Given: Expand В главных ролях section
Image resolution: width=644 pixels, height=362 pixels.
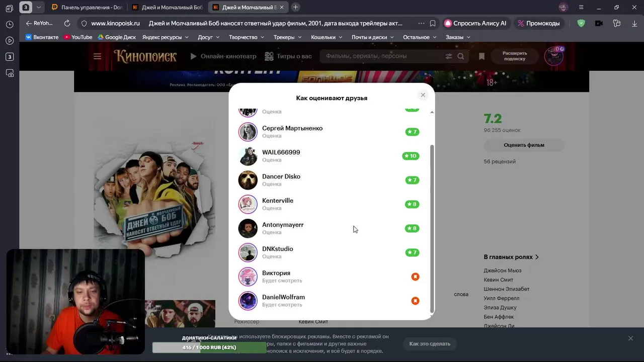Looking at the screenshot, I should coord(511,257).
